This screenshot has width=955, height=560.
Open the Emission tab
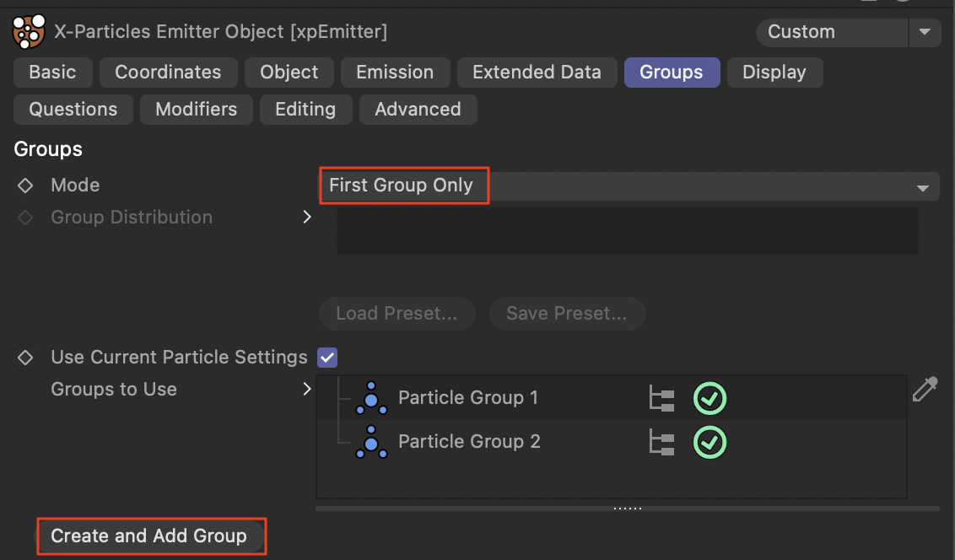(x=396, y=73)
